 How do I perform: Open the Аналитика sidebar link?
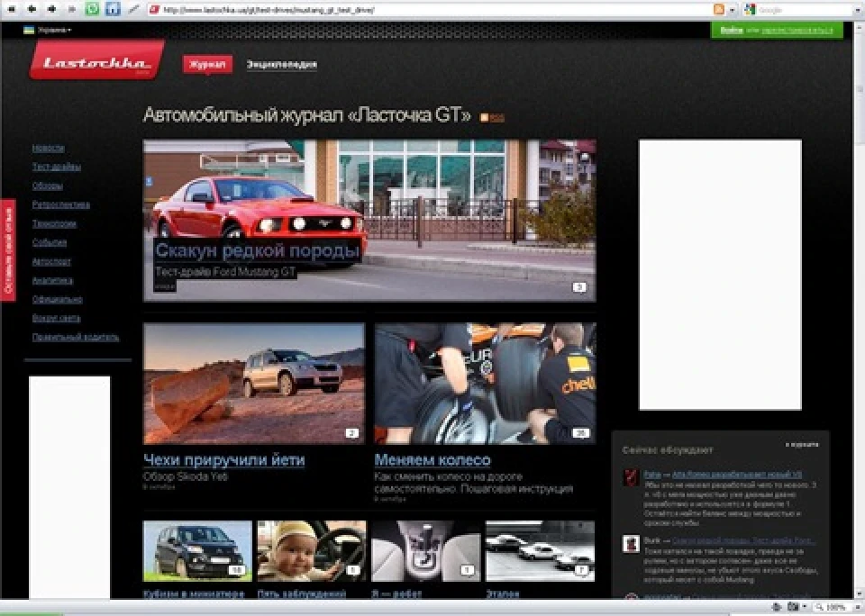(52, 280)
